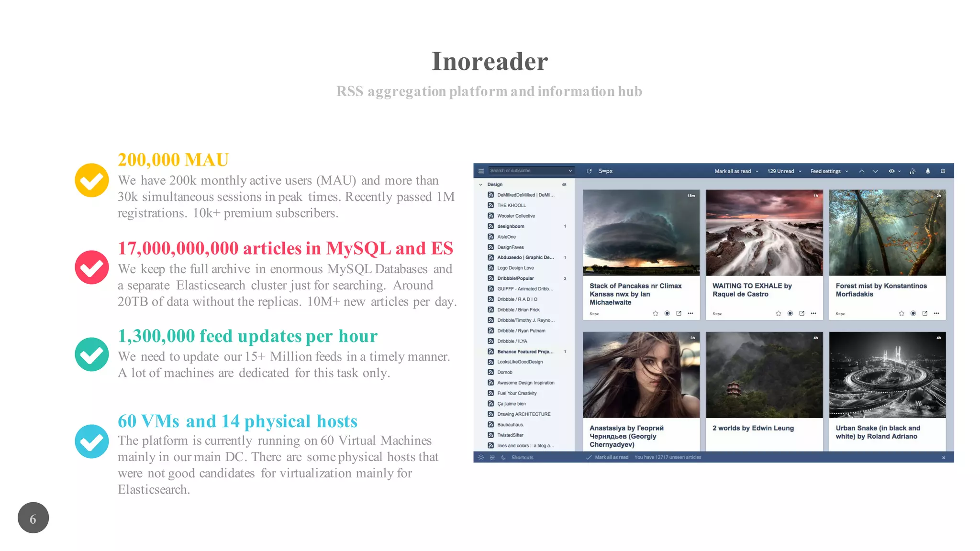
Task: Open the hamburger menu in Inoreader
Action: [x=481, y=171]
